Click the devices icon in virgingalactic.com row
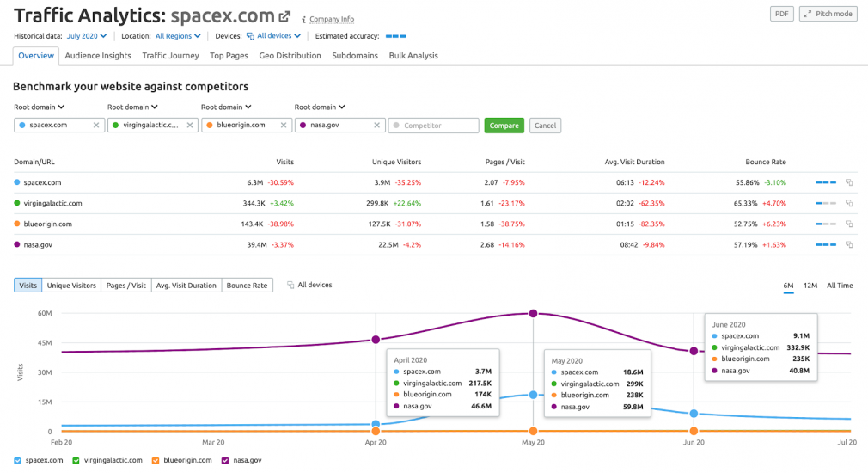The height and width of the screenshot is (473, 868). [849, 203]
